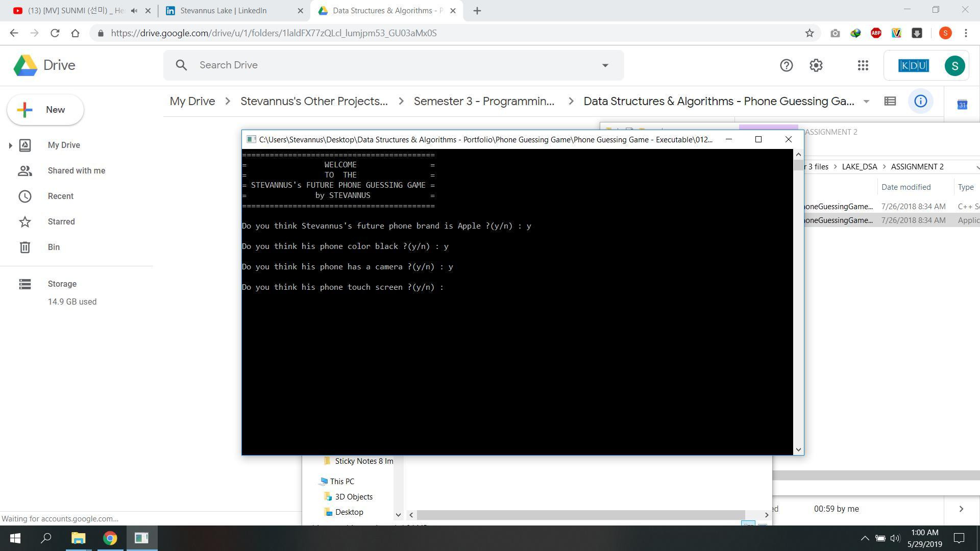Open the current folder name dropdown arrow
Screen dimensions: 980x551
[x=866, y=102]
